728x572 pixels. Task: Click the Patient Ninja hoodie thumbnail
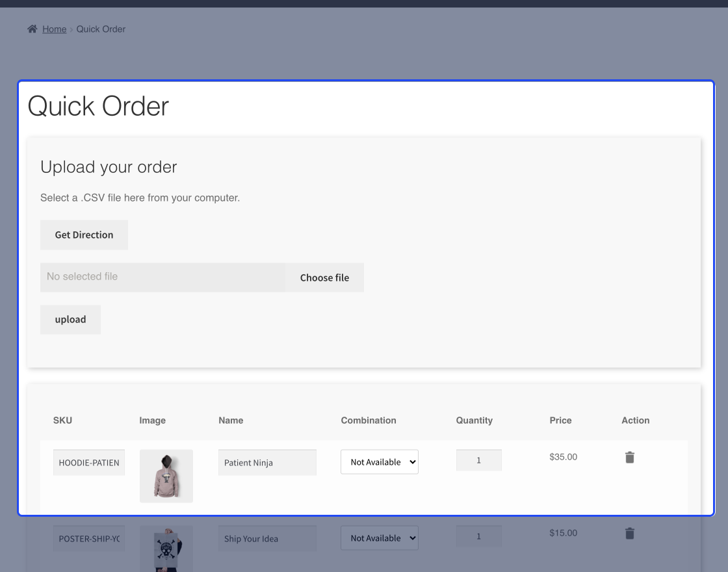[166, 476]
